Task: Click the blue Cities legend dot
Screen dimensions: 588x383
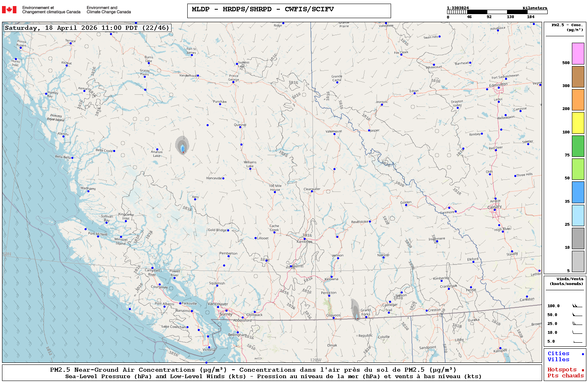Action: (x=582, y=354)
